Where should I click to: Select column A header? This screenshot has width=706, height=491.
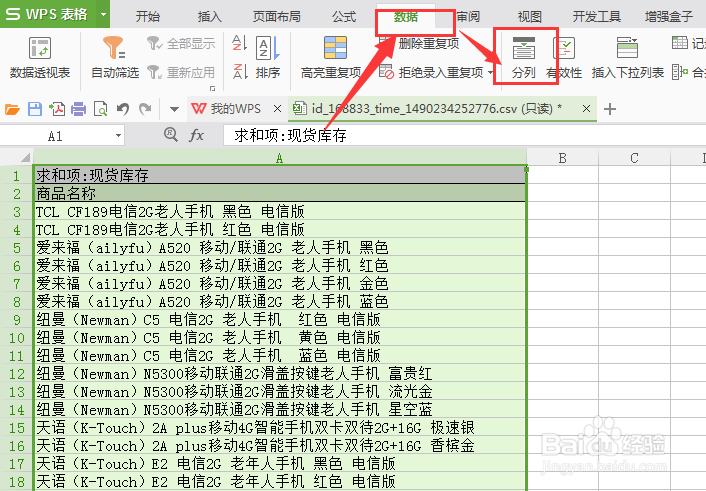tap(280, 158)
